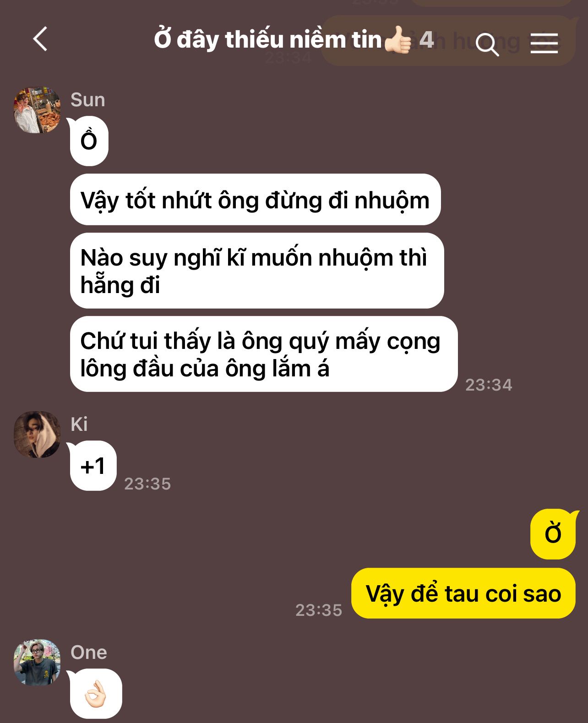Image resolution: width=588 pixels, height=723 pixels.
Task: Select message starting "Chứ tui thấy là"
Action: (264, 354)
